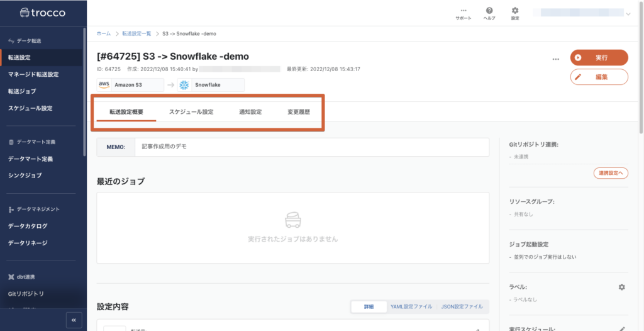This screenshot has width=644, height=331.
Task: Click the 連携設定へ button
Action: click(610, 173)
